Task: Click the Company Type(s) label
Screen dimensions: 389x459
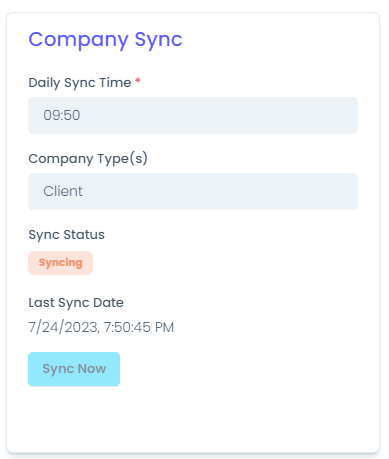Action: coord(88,159)
